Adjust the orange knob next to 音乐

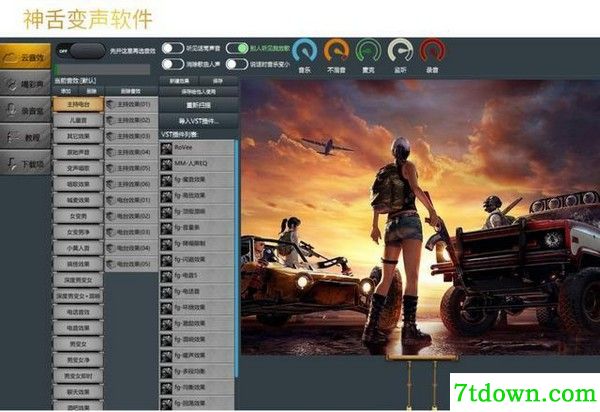click(336, 51)
